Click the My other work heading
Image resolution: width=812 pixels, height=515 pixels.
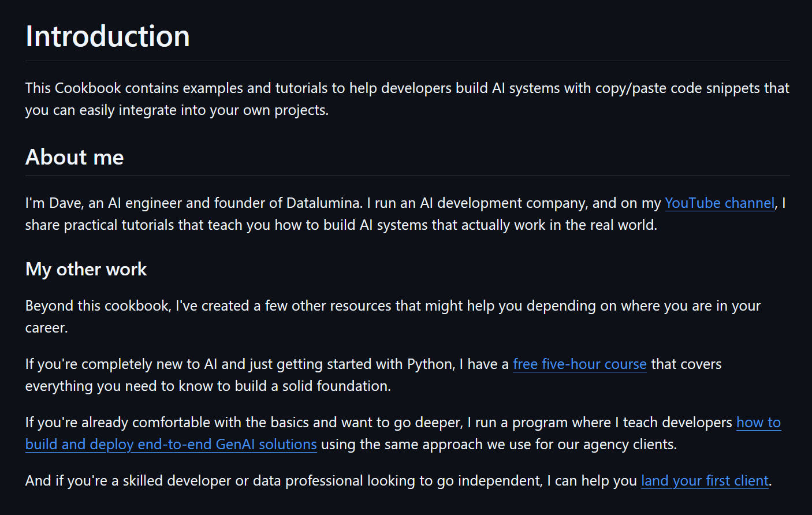click(86, 269)
